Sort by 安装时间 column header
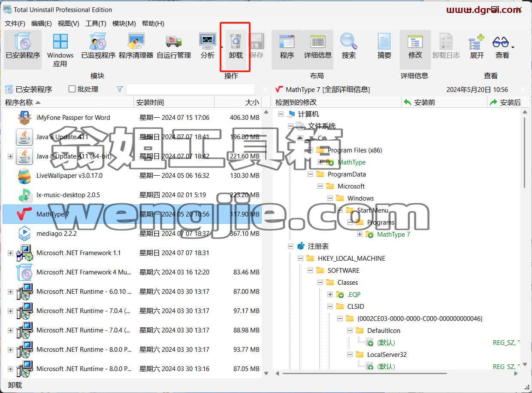Image resolution: width=532 pixels, height=393 pixels. tap(174, 102)
